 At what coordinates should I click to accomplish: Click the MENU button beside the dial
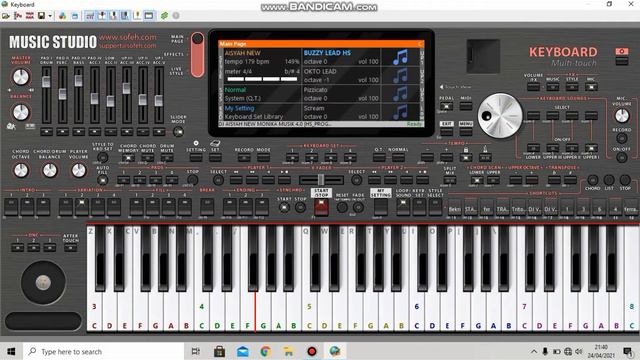coord(465,131)
